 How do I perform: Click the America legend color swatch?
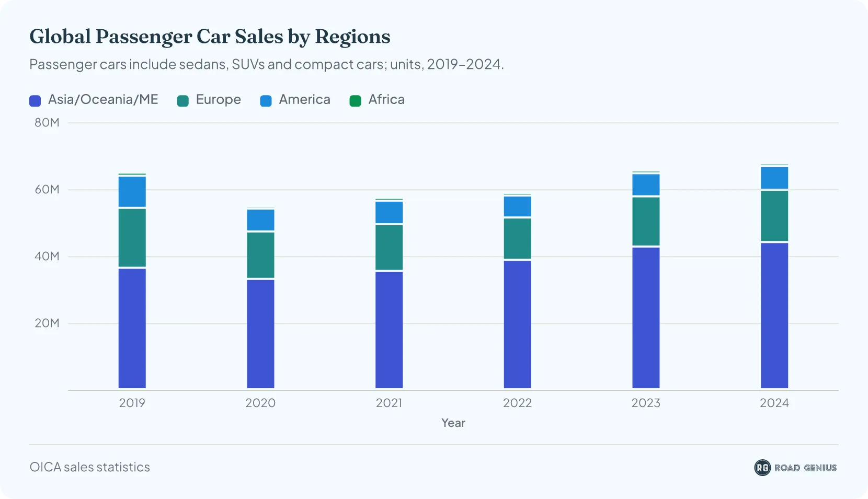coord(266,101)
